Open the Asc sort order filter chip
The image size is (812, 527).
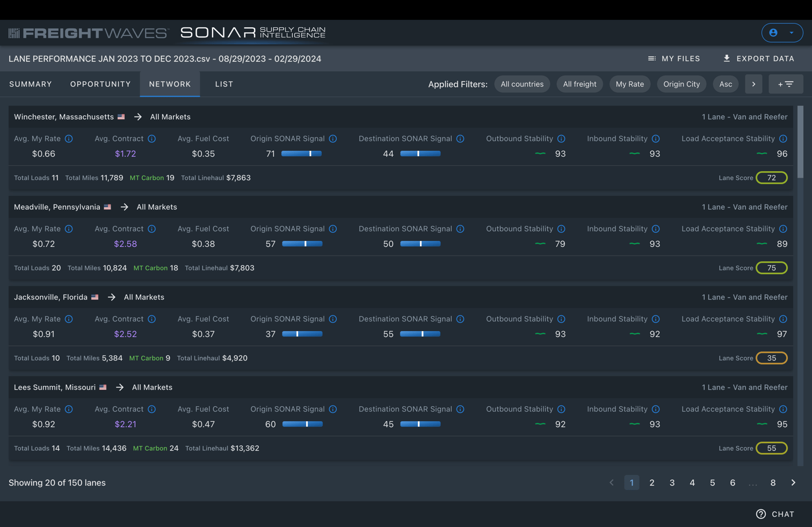[x=726, y=84]
